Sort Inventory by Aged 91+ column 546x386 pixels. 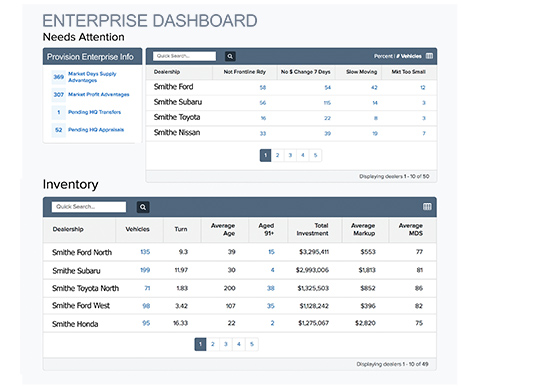coord(266,229)
